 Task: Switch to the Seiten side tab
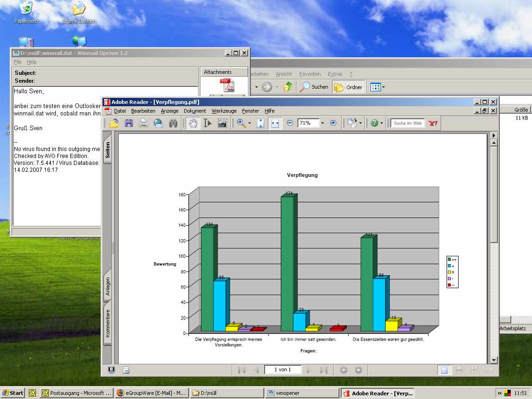(x=107, y=150)
